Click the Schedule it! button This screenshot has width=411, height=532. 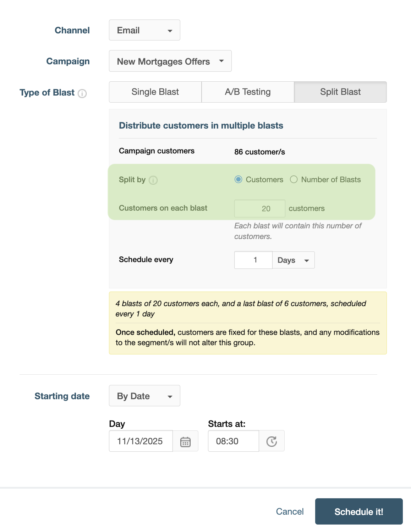358,511
